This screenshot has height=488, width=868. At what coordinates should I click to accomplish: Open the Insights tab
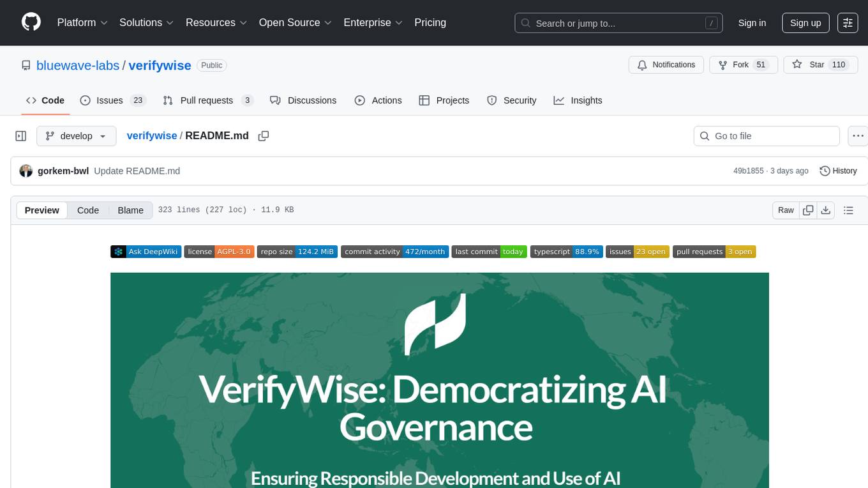pyautogui.click(x=578, y=100)
